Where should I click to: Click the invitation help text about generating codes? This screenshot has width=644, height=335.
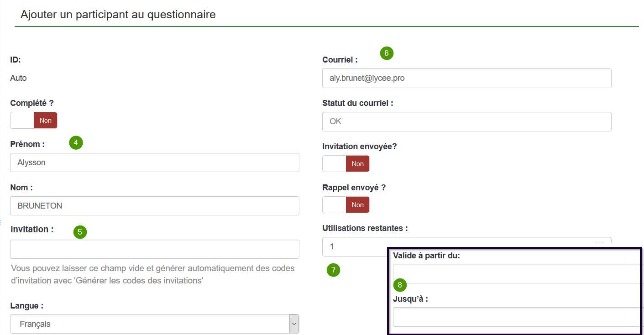[153, 274]
